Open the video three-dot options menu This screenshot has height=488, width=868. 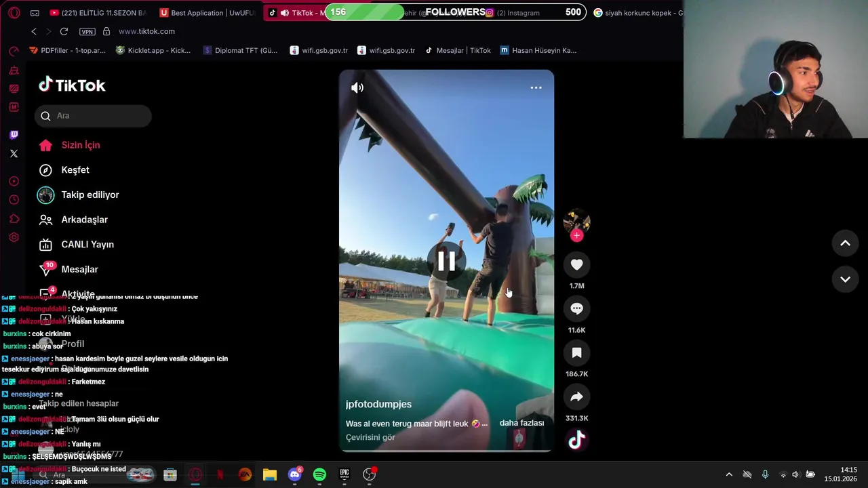click(x=536, y=87)
